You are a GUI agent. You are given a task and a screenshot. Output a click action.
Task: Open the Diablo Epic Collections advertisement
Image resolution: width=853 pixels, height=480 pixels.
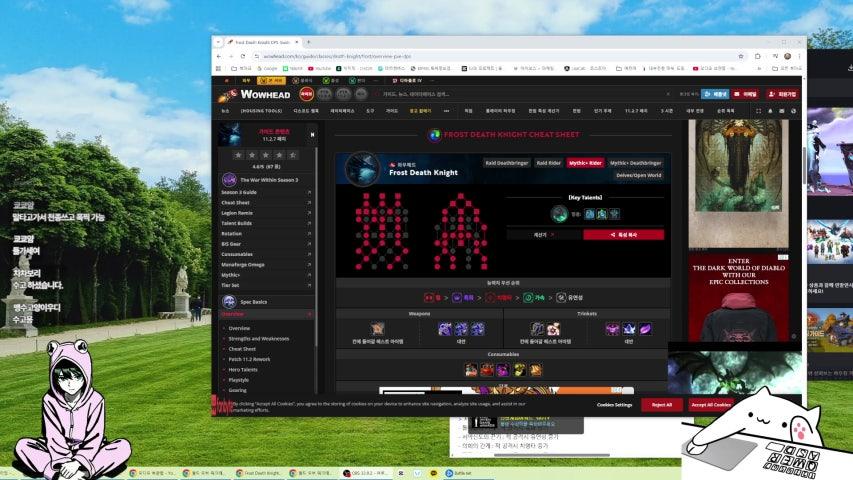click(x=738, y=297)
